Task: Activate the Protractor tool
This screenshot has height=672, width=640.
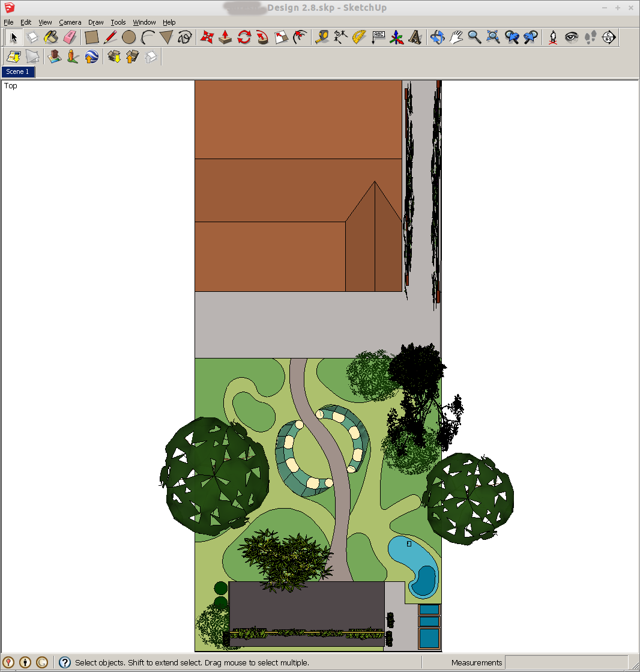Action: pos(359,37)
